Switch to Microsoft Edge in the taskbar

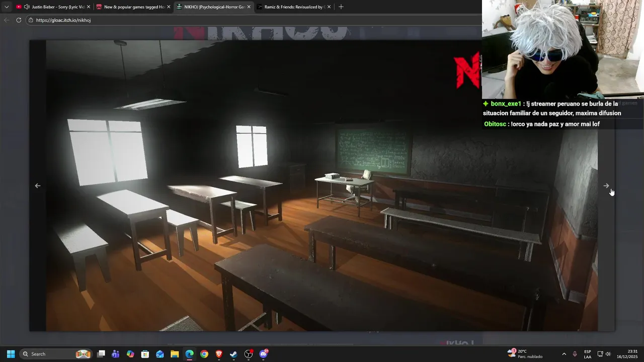tap(189, 354)
